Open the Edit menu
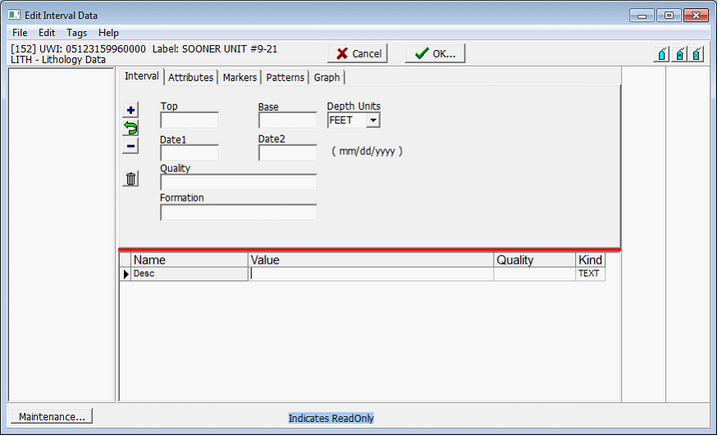718x436 pixels. click(x=47, y=33)
